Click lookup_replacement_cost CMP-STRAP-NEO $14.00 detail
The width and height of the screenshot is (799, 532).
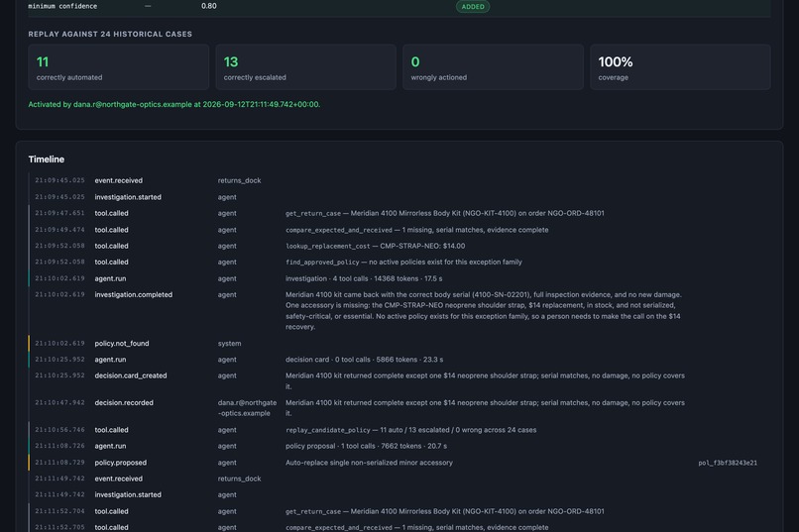pos(375,246)
